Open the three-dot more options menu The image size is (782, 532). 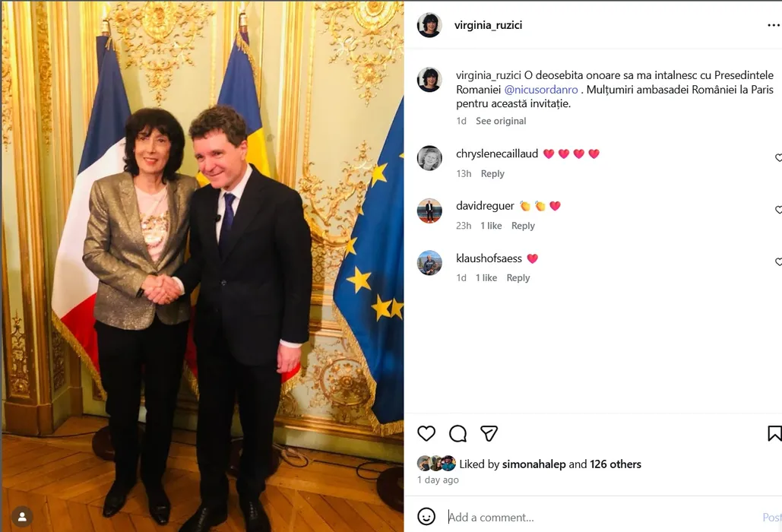(x=774, y=25)
